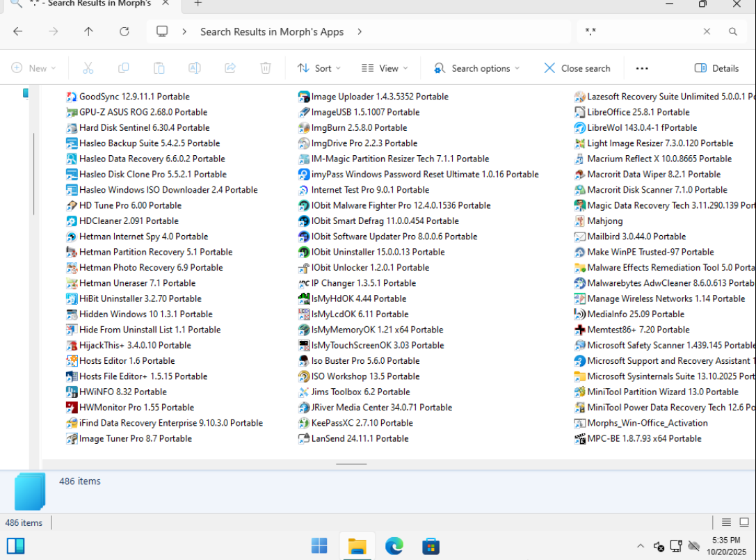This screenshot has width=756, height=560.
Task: Open the Search options dropdown
Action: point(477,68)
